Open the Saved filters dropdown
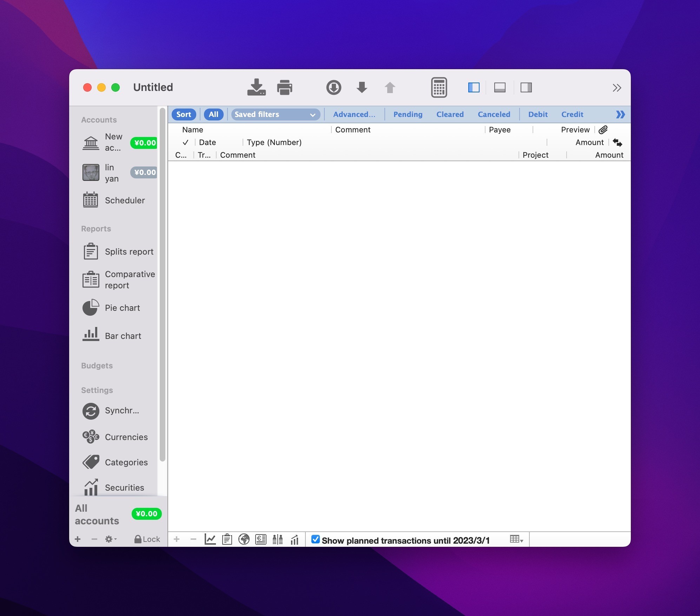Screen dimensions: 700x616 pos(275,114)
